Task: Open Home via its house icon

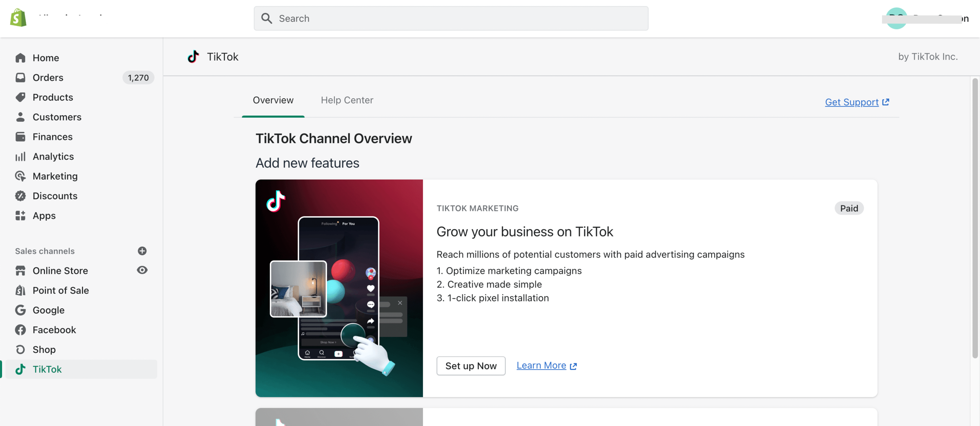Action: [20, 58]
